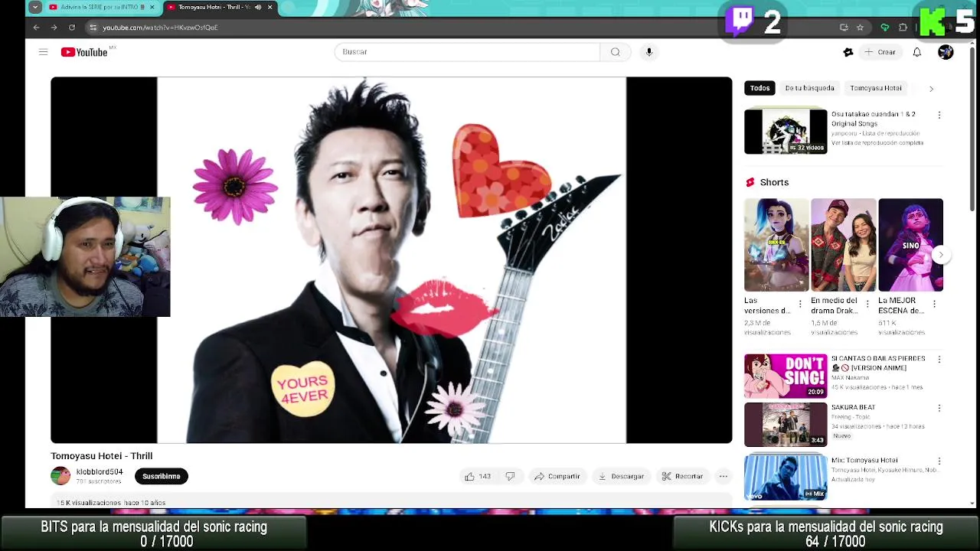Click the Descargar button

(x=621, y=476)
